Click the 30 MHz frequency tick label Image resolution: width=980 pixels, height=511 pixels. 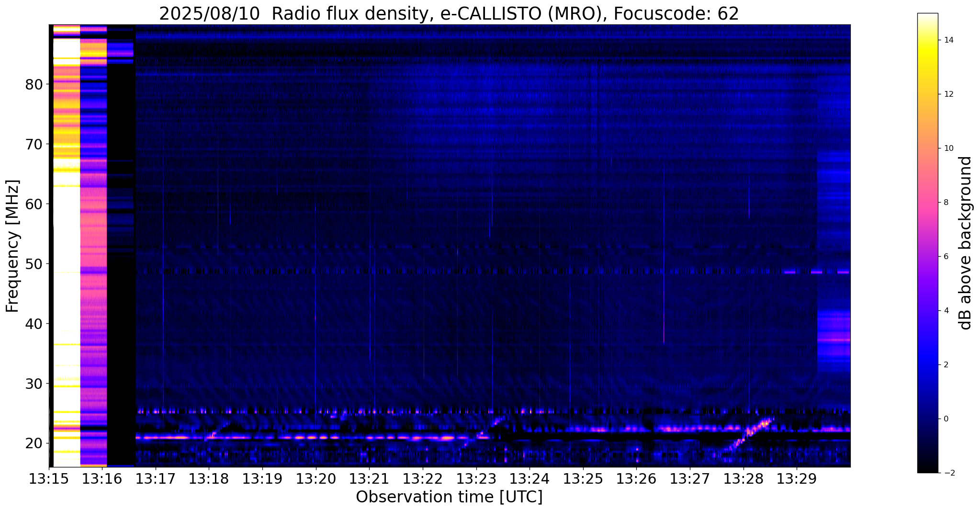pyautogui.click(x=34, y=384)
